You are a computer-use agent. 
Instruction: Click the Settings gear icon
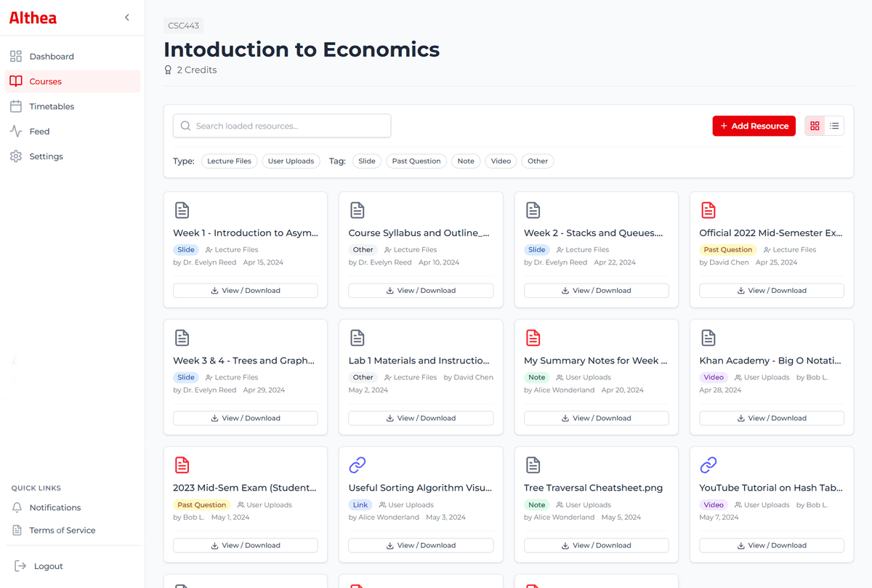coord(16,156)
